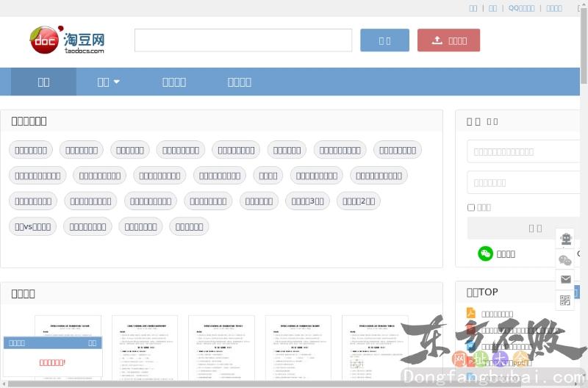The image size is (588, 388).
Task: Open the QR code floating sidebar icon
Action: 565,300
